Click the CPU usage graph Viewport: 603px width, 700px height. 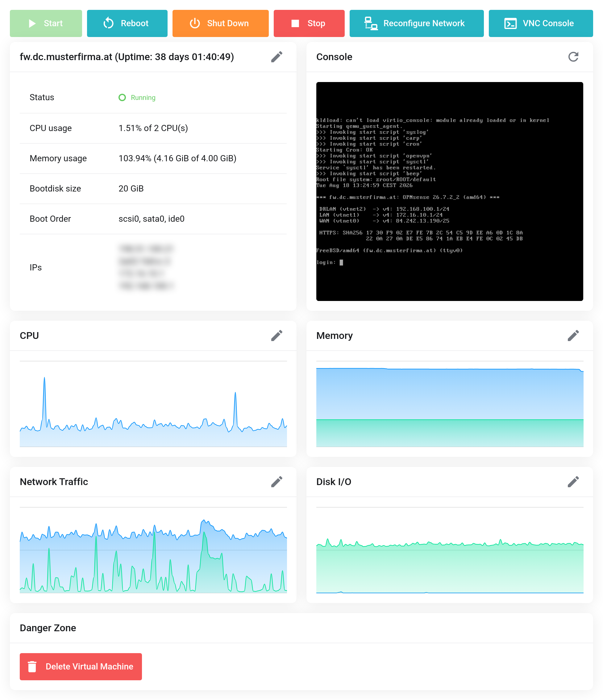pos(153,404)
